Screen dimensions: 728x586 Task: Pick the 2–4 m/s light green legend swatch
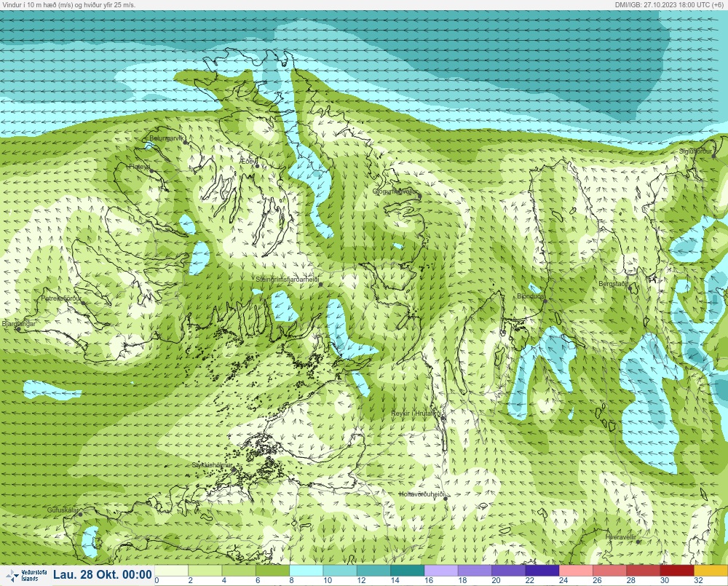pyautogui.click(x=205, y=571)
